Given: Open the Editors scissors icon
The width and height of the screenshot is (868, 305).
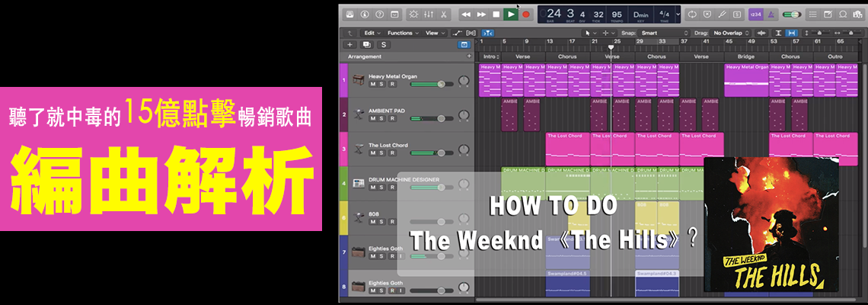Looking at the screenshot, I should [x=443, y=14].
